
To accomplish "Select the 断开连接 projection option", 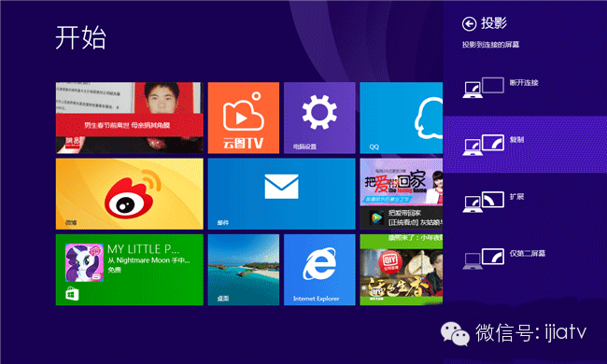I will (x=525, y=88).
